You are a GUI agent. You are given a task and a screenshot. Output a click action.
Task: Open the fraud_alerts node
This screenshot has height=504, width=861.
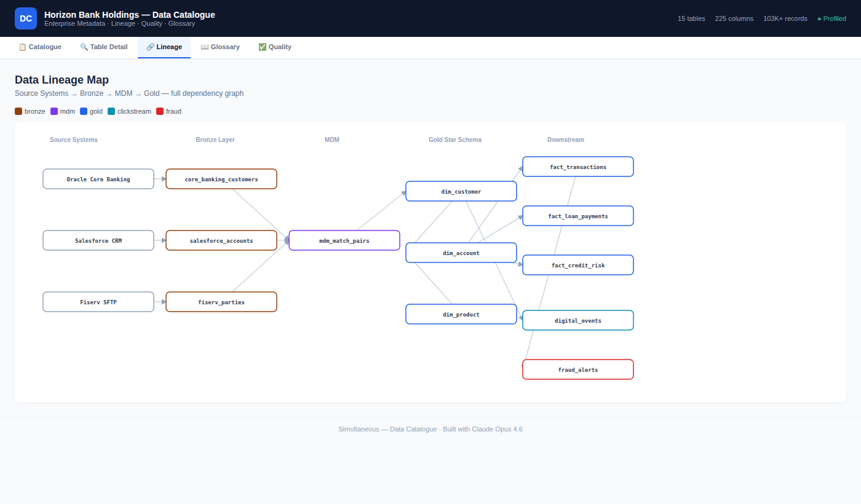(x=578, y=369)
